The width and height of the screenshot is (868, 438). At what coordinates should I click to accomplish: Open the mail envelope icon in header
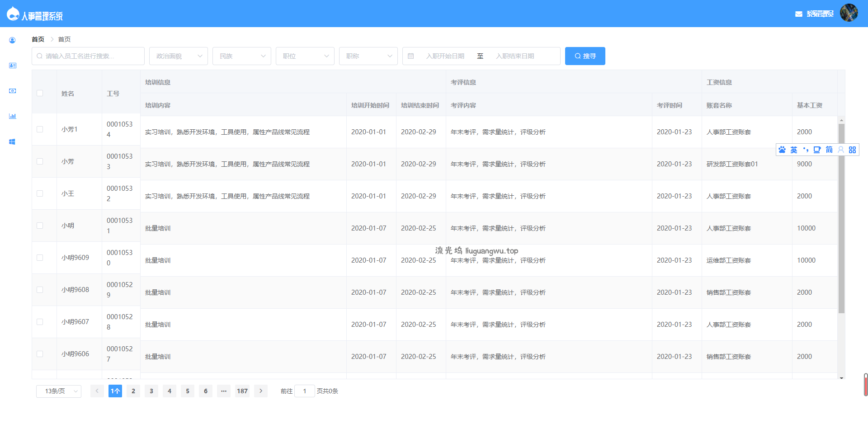(798, 14)
